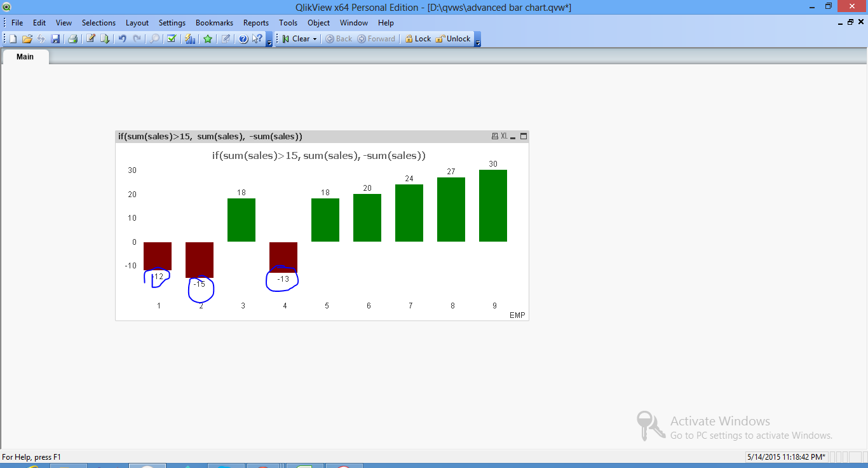Select the green bar for EMP 8

(451, 209)
